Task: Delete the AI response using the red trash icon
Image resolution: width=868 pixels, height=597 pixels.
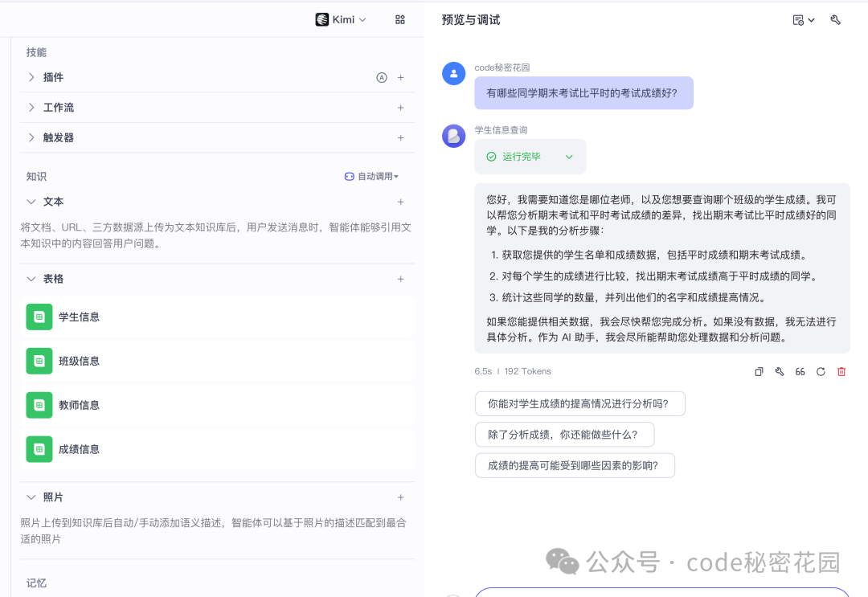Action: [x=841, y=371]
